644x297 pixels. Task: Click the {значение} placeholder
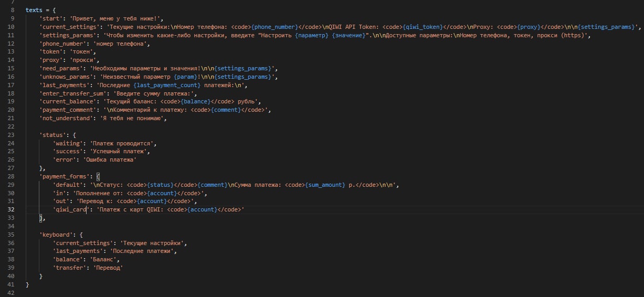coord(348,35)
